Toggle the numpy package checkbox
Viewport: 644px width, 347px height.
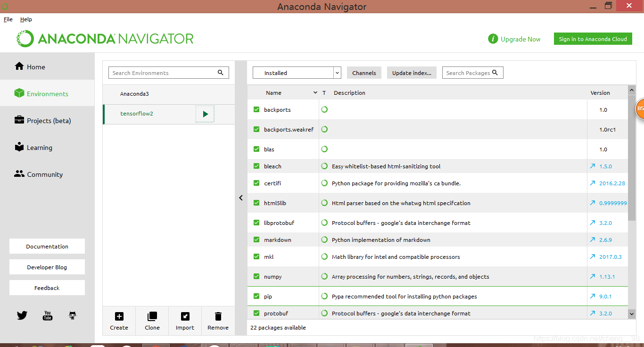coord(256,276)
